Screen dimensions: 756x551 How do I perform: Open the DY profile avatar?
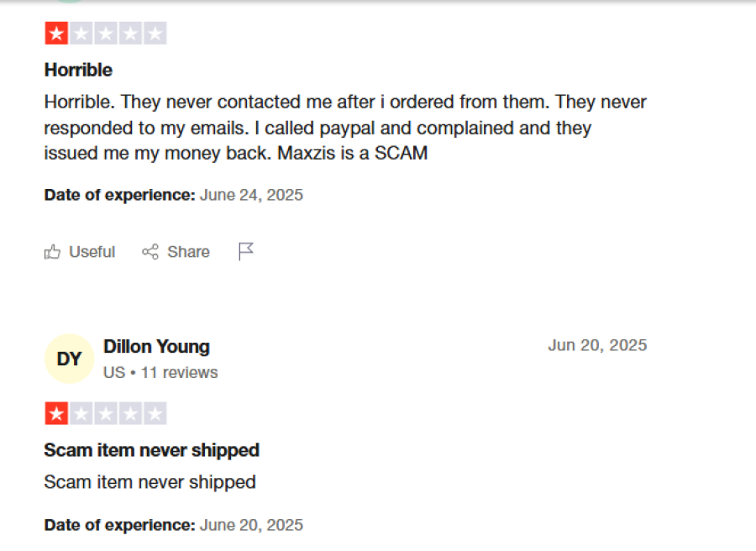pyautogui.click(x=69, y=359)
